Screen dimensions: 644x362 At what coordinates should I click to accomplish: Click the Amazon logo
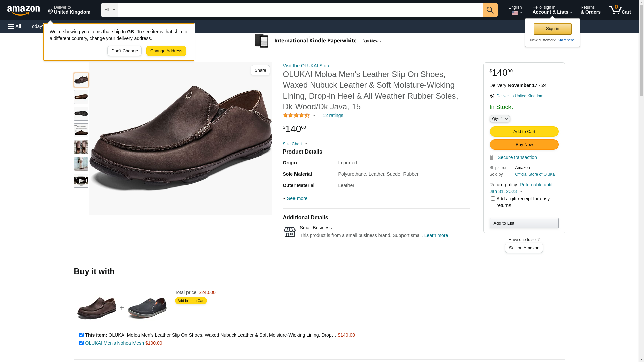point(23,11)
